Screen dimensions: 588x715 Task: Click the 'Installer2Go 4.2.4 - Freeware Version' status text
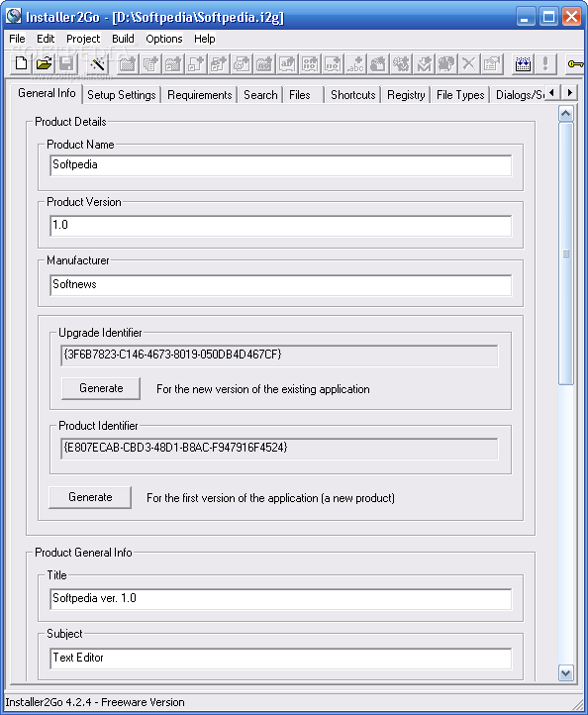pyautogui.click(x=95, y=702)
